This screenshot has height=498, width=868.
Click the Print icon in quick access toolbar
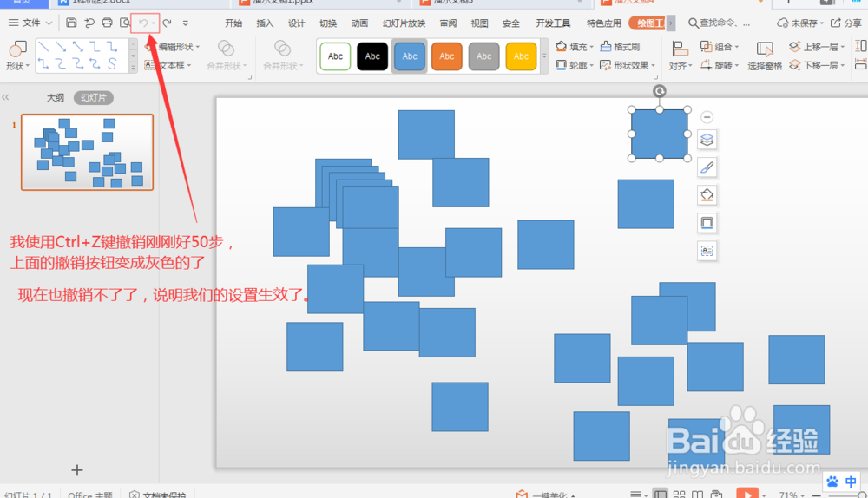coord(108,23)
